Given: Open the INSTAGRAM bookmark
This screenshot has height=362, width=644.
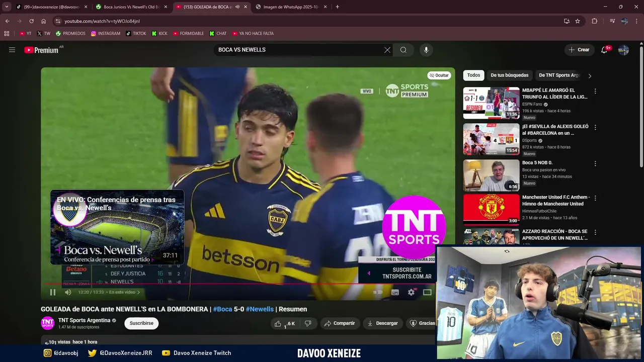Looking at the screenshot, I should point(105,34).
